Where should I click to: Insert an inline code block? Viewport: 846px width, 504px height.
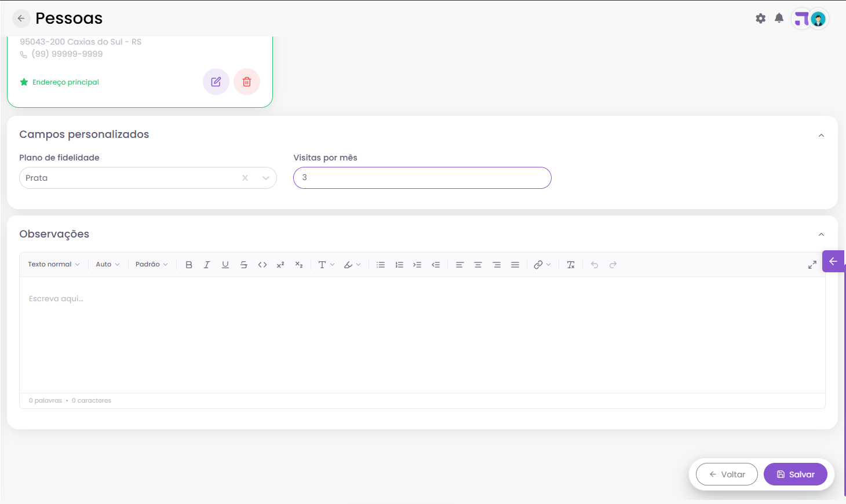262,265
